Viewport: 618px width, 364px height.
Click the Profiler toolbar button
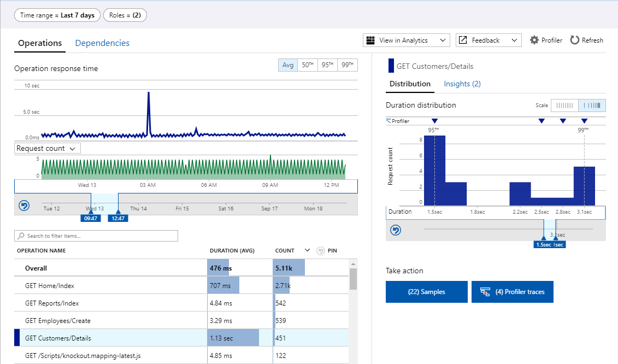point(546,40)
